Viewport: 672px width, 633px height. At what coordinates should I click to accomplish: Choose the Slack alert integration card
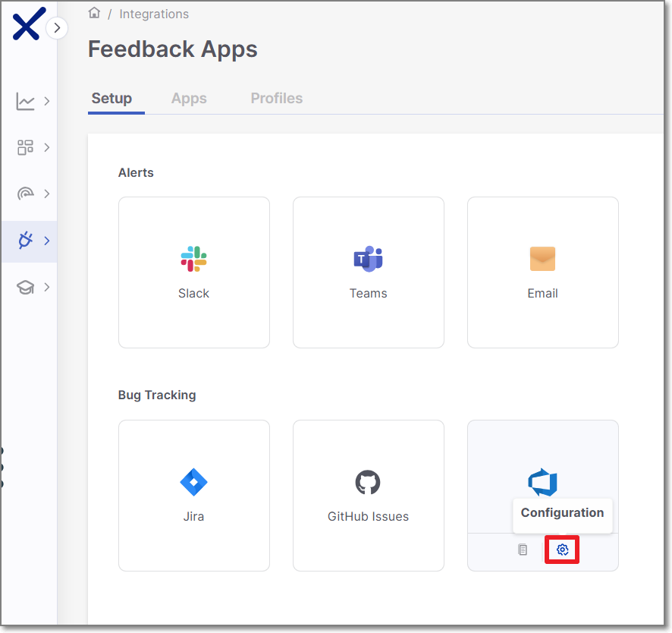(194, 272)
